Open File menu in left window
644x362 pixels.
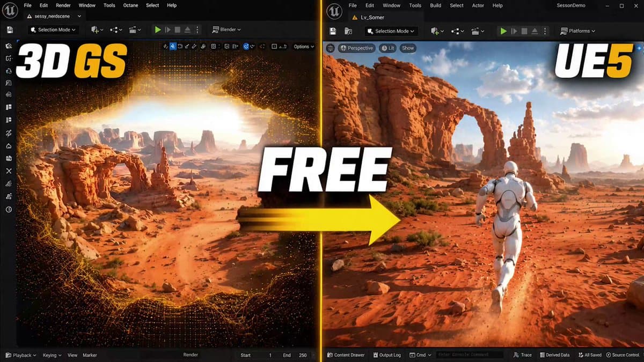click(28, 5)
